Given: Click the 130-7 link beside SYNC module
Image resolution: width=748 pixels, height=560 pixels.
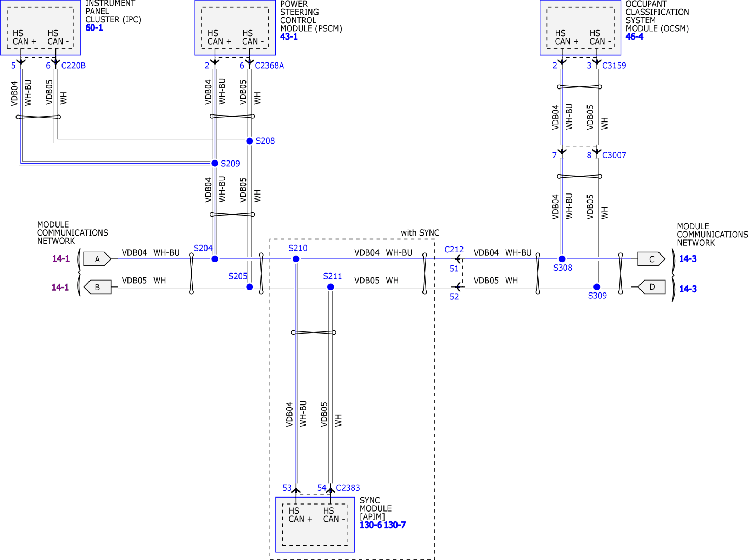Looking at the screenshot, I should tap(395, 525).
